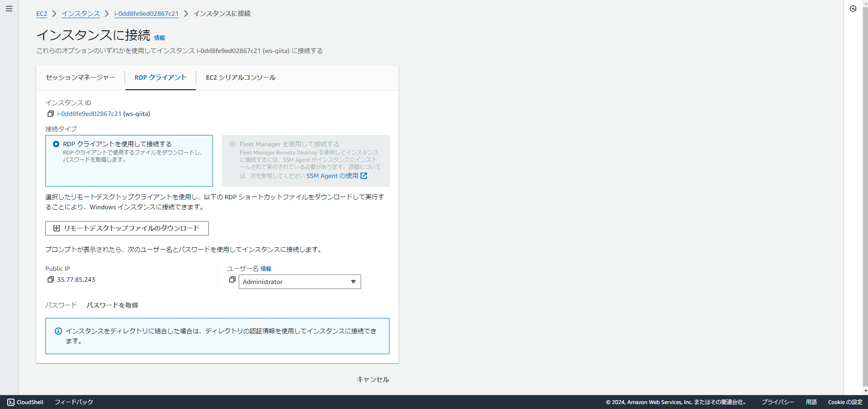Click the 接続タイプ label
The width and height of the screenshot is (868, 409).
[61, 129]
